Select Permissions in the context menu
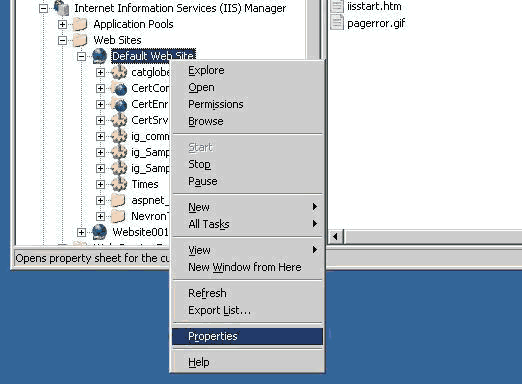Viewport: 522px width, 384px height. (x=247, y=104)
